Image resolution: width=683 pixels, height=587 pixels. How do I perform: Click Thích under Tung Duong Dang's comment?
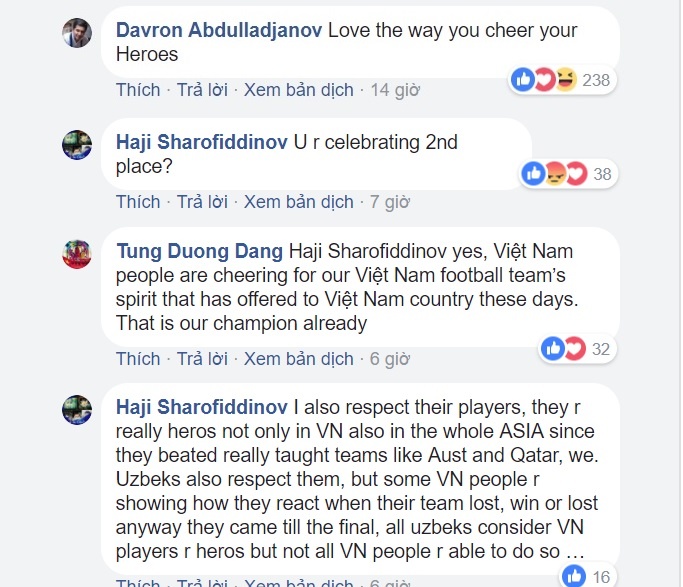click(138, 359)
